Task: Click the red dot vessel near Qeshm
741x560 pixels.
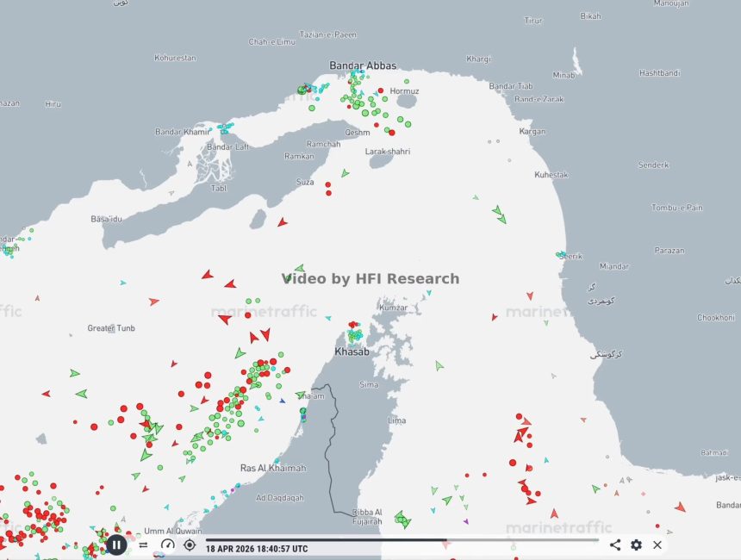Action: point(391,133)
